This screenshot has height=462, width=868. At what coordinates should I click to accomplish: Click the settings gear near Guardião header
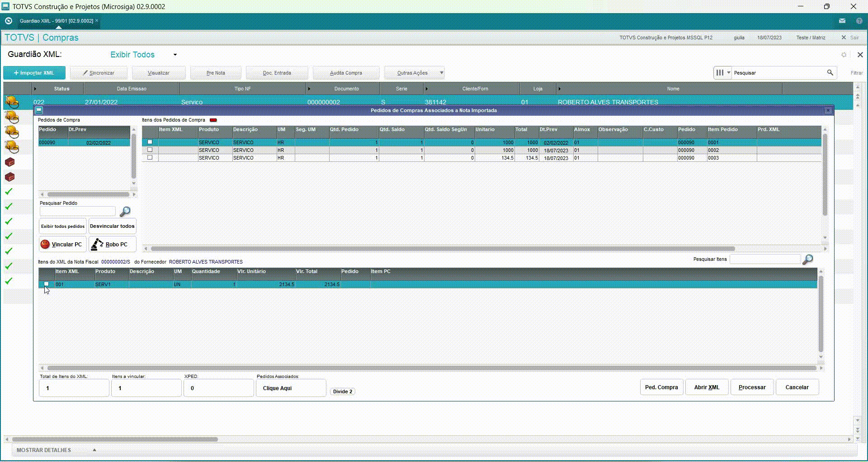pyautogui.click(x=844, y=55)
